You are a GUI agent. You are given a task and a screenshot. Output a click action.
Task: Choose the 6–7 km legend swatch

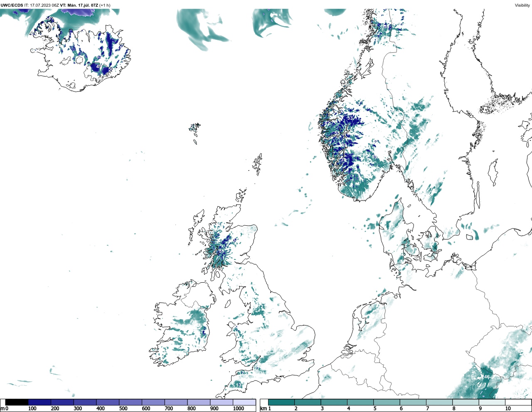coord(413,402)
